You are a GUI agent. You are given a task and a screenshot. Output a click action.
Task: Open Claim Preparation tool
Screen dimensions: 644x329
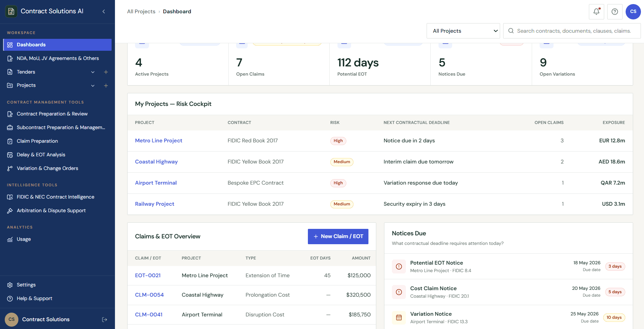57,141
